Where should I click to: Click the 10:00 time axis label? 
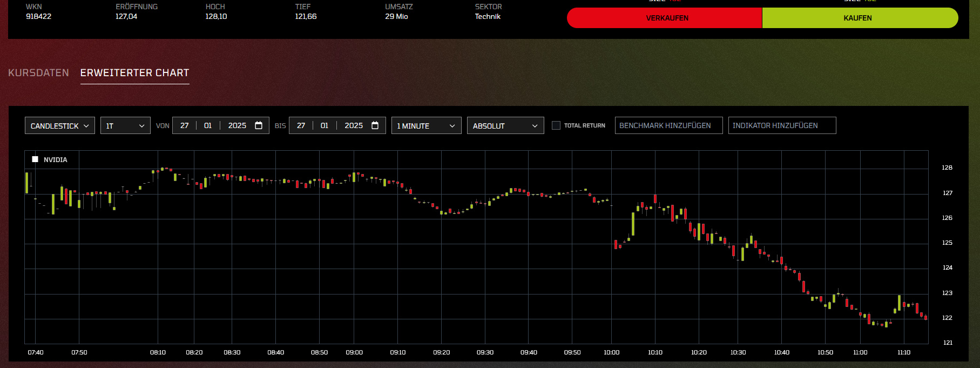611,352
